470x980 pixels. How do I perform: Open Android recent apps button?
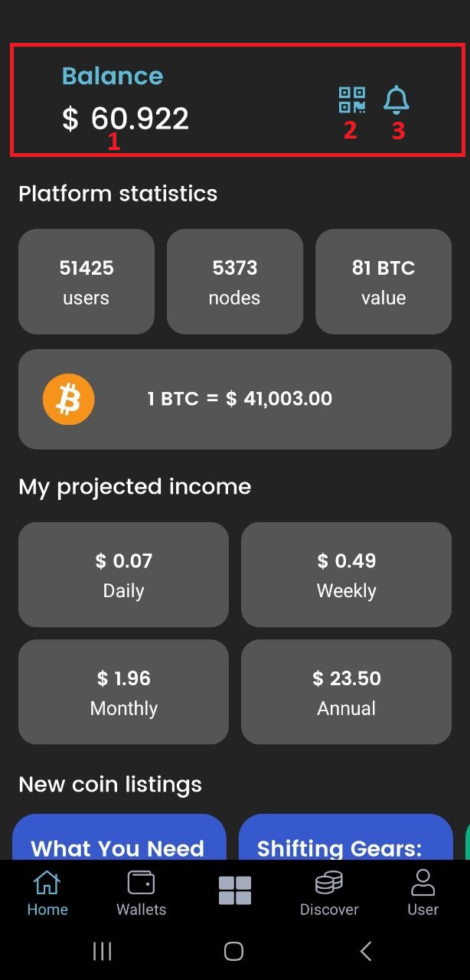click(x=102, y=951)
